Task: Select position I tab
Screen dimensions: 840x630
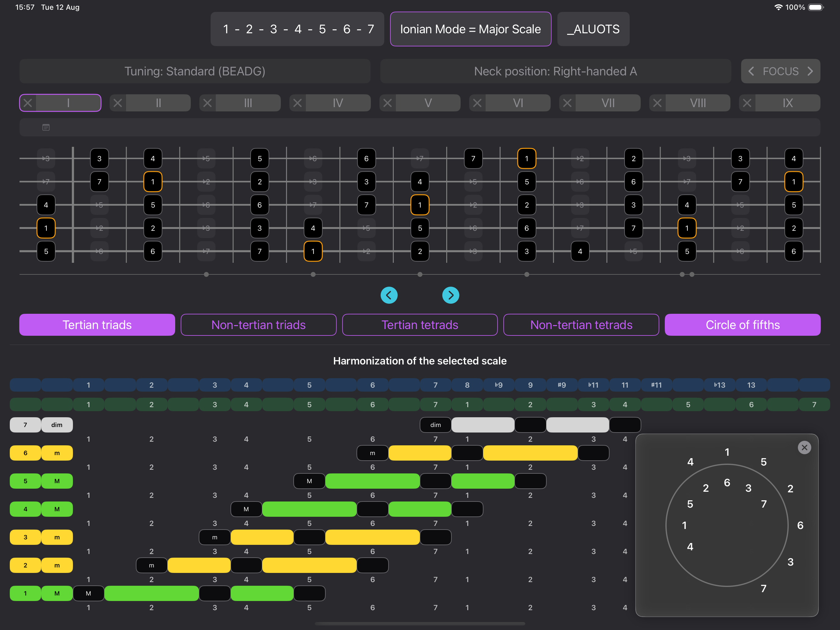Action: click(x=68, y=103)
